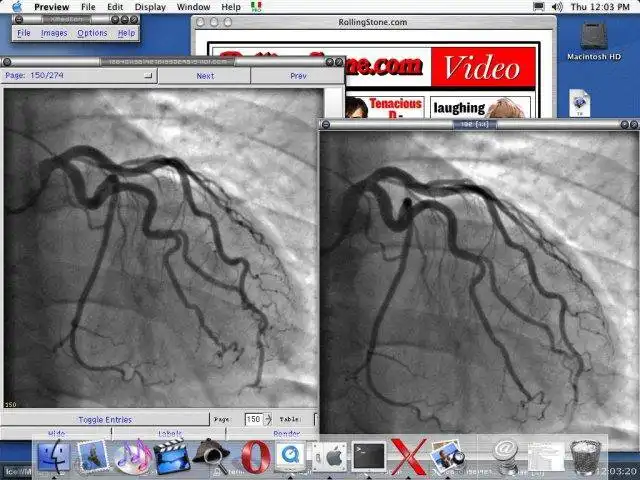Open Options menu in the small X11 window
This screenshot has width=640, height=480.
click(92, 33)
